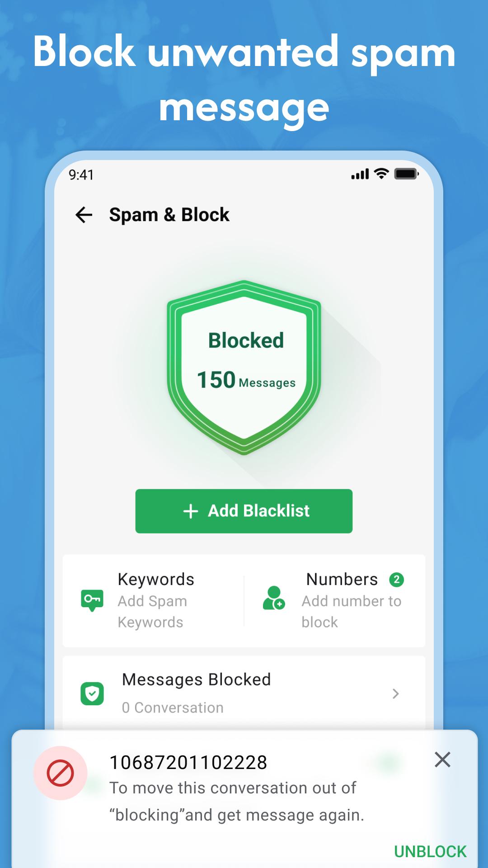Image resolution: width=488 pixels, height=868 pixels.
Task: Click the green Blocked 150 Messages shield
Action: point(244,367)
